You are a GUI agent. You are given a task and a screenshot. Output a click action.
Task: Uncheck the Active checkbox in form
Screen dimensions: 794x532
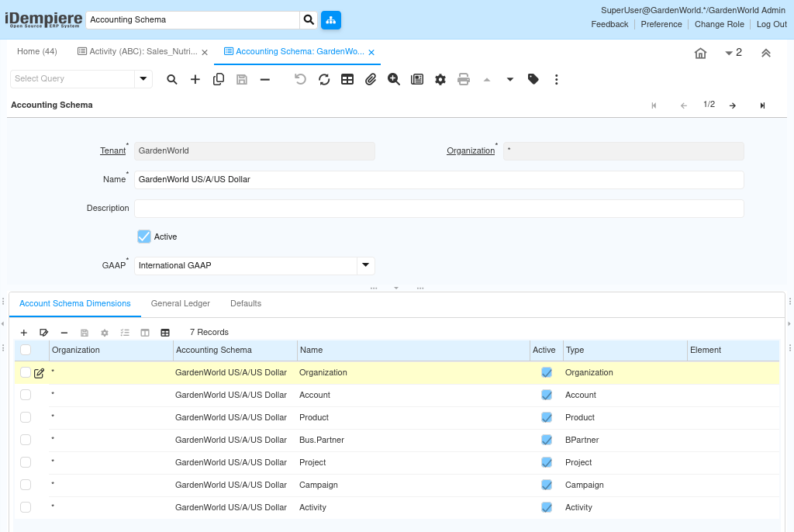(x=144, y=237)
